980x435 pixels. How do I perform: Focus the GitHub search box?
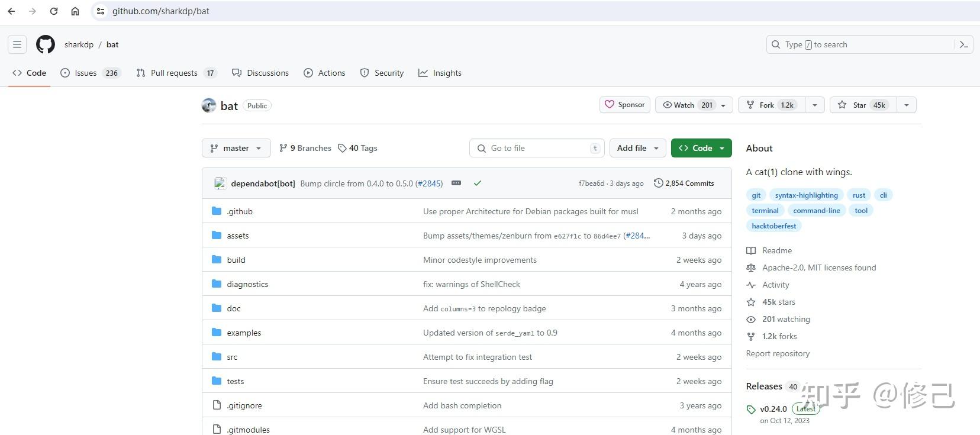click(x=870, y=44)
